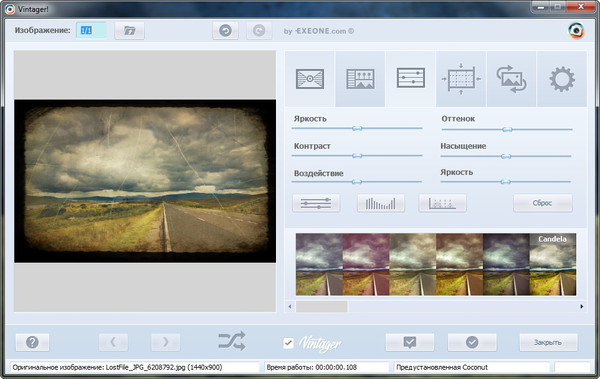
Task: Adjust the Контраст slider
Action: click(357, 155)
